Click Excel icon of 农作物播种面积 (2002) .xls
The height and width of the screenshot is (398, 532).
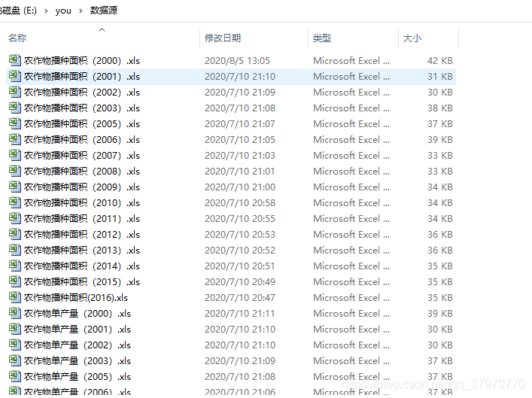pyautogui.click(x=14, y=92)
